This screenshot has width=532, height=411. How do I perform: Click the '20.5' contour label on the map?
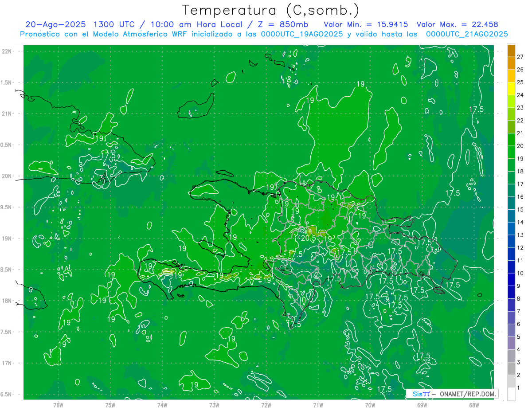point(308,238)
